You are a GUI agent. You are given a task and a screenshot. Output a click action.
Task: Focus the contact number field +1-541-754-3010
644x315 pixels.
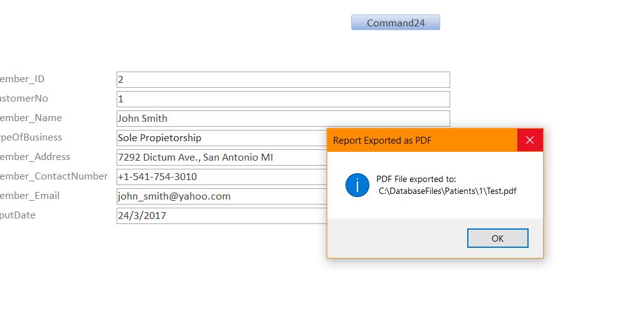(221, 177)
